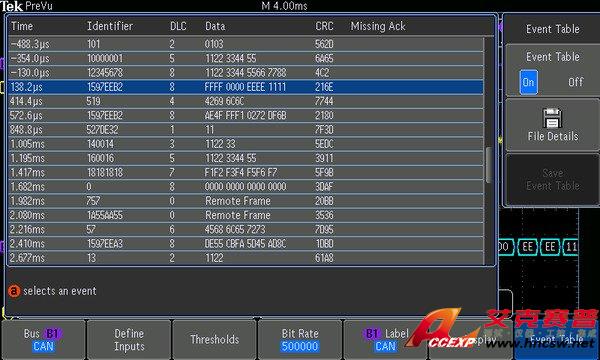Viewport: 600px width, 360px height.
Task: Open the Thresholds menu
Action: coord(214,340)
